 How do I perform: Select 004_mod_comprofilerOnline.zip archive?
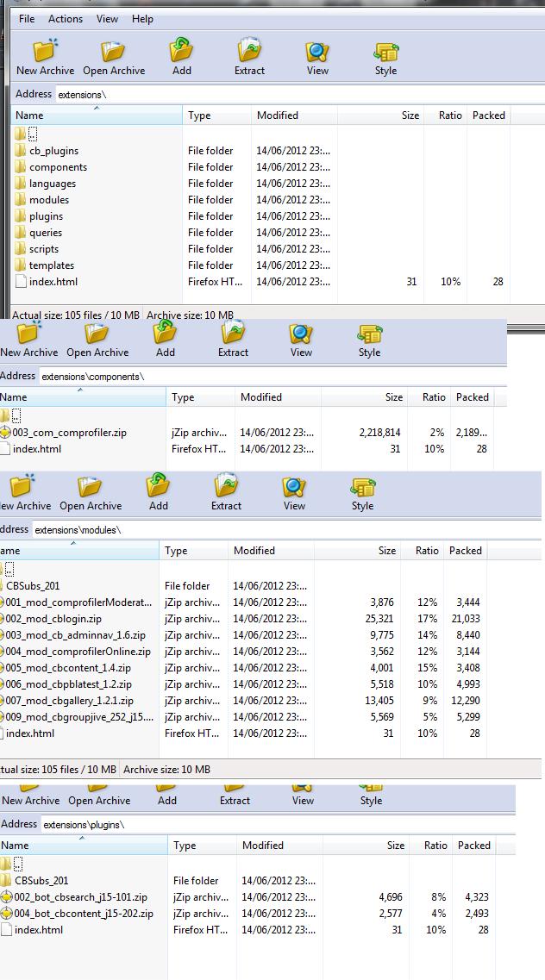(x=78, y=652)
